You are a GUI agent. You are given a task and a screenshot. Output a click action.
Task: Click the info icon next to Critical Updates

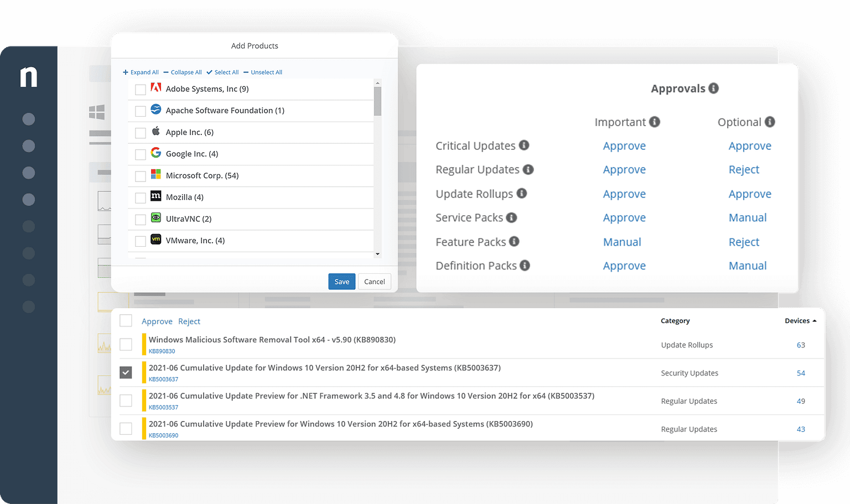tap(524, 145)
